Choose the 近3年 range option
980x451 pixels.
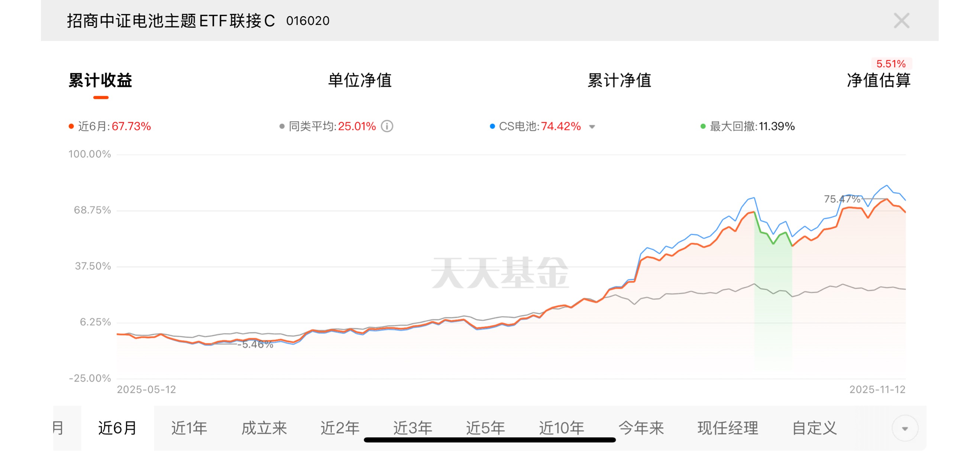(x=413, y=428)
